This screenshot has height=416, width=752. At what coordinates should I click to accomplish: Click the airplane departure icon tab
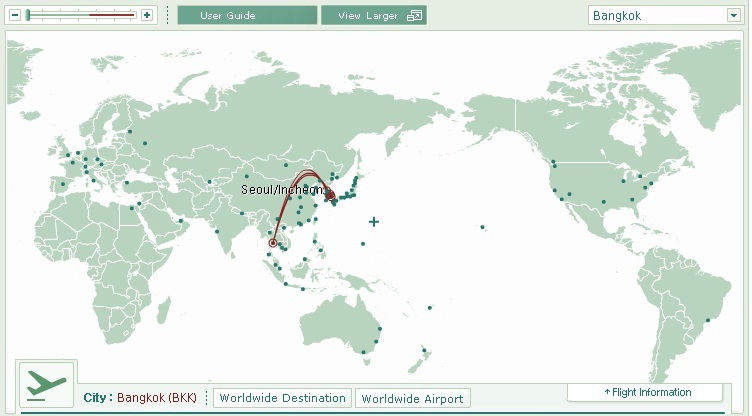pos(46,385)
